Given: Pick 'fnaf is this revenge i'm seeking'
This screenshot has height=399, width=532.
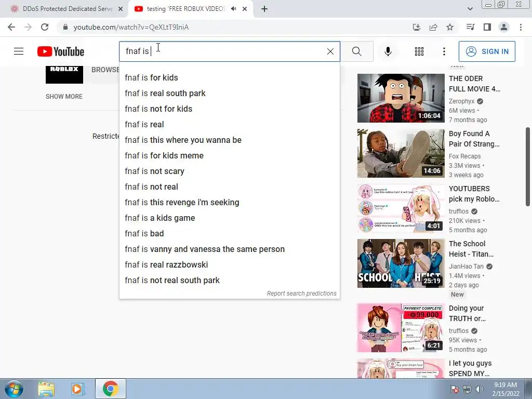Looking at the screenshot, I should (229, 203).
